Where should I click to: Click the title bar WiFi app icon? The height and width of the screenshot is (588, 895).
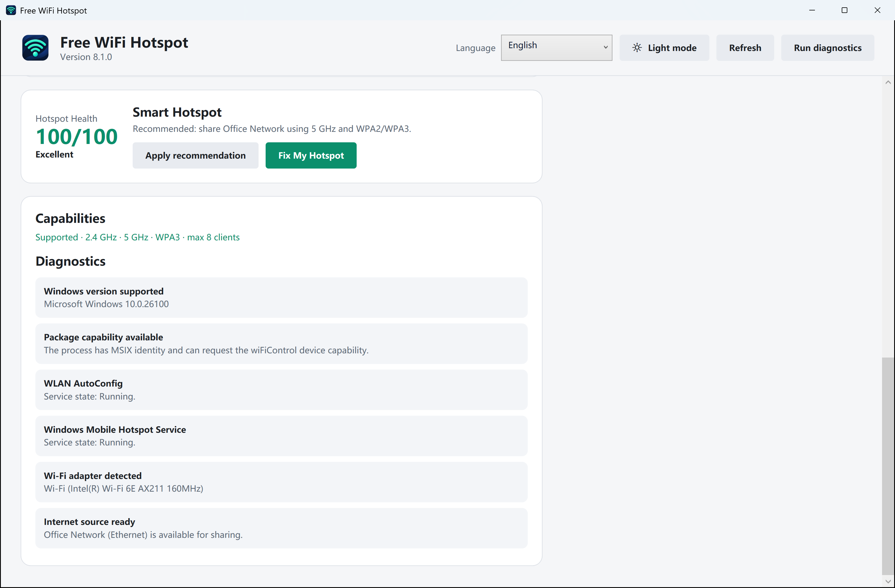pyautogui.click(x=11, y=10)
